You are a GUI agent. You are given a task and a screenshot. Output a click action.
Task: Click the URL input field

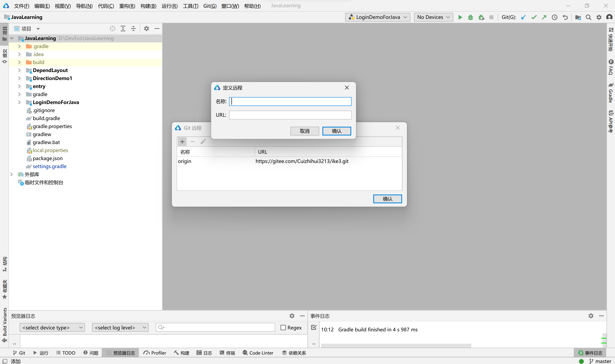click(x=290, y=115)
